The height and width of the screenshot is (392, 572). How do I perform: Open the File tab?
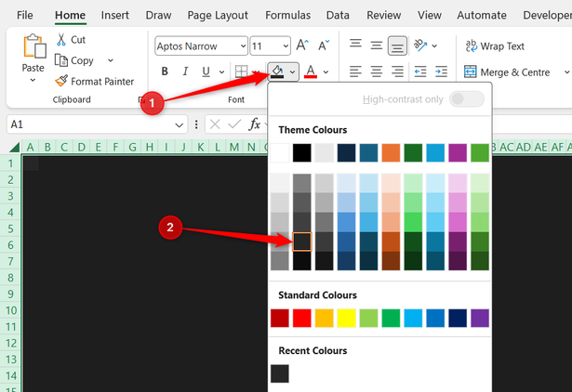point(25,15)
